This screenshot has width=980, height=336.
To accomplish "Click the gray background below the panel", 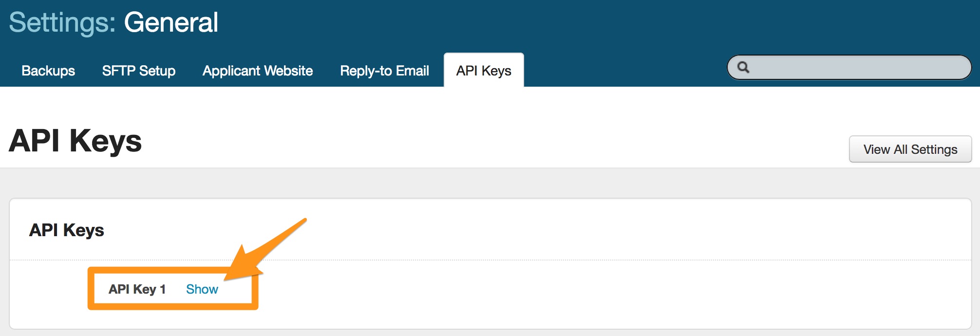I will point(487,333).
